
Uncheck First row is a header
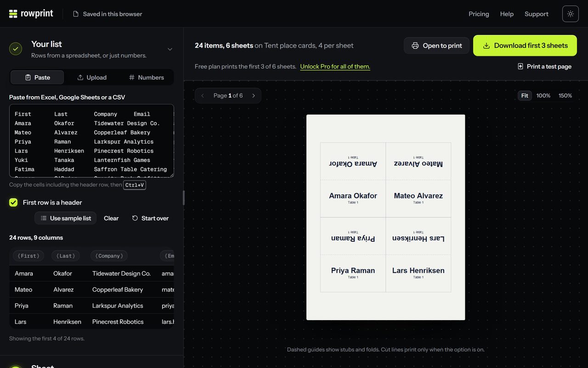click(13, 202)
